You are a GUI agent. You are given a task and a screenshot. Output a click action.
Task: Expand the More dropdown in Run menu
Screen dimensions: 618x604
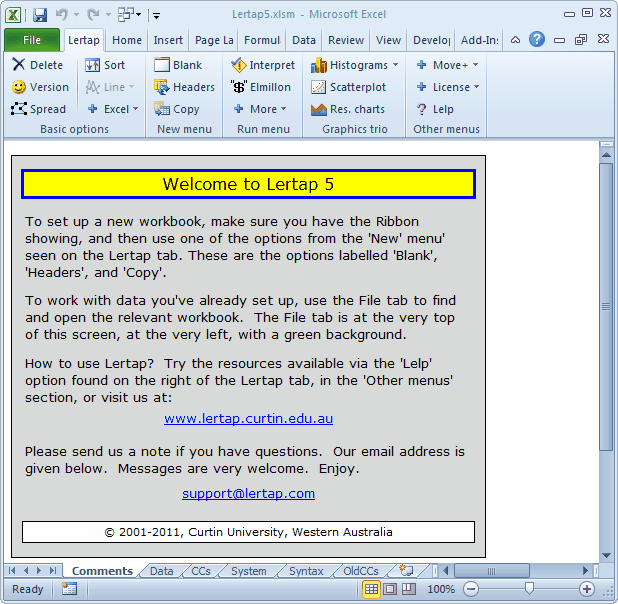(283, 109)
